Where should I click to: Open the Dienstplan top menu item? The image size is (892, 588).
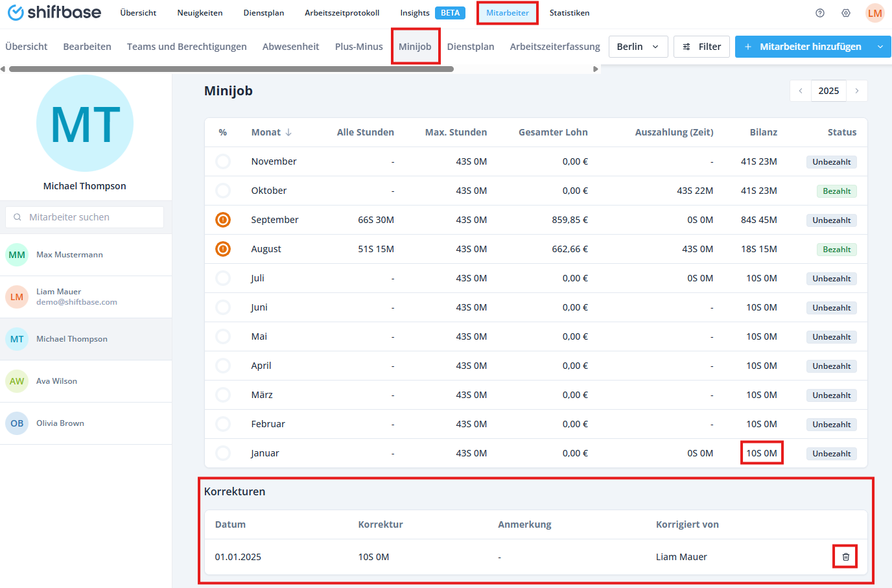click(263, 13)
